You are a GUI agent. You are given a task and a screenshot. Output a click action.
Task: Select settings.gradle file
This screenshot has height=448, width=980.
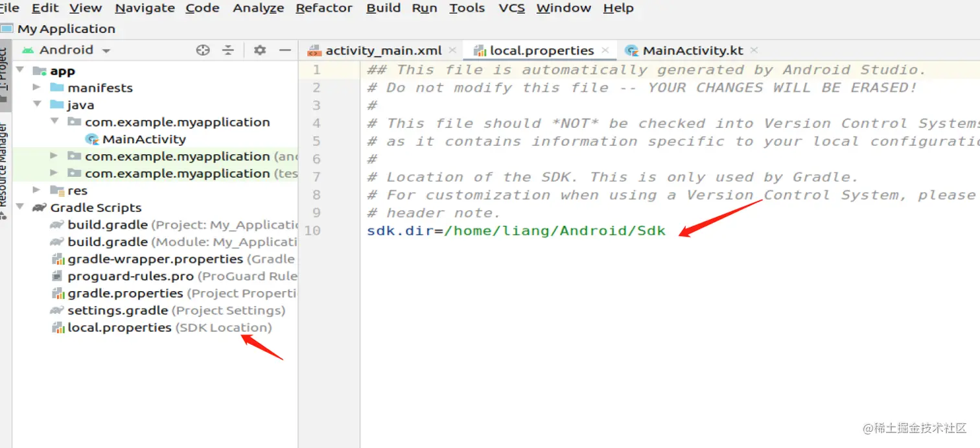(x=168, y=311)
